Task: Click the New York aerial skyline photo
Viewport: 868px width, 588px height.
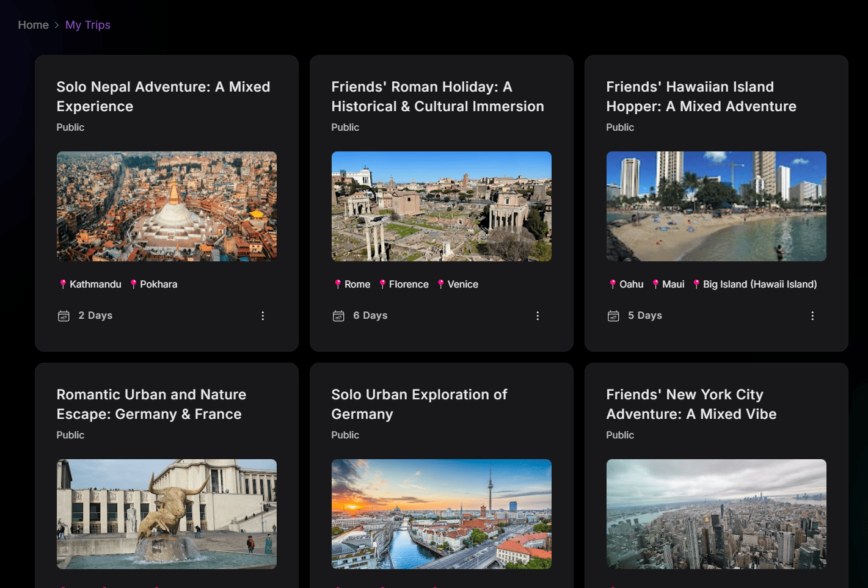Action: tap(717, 514)
